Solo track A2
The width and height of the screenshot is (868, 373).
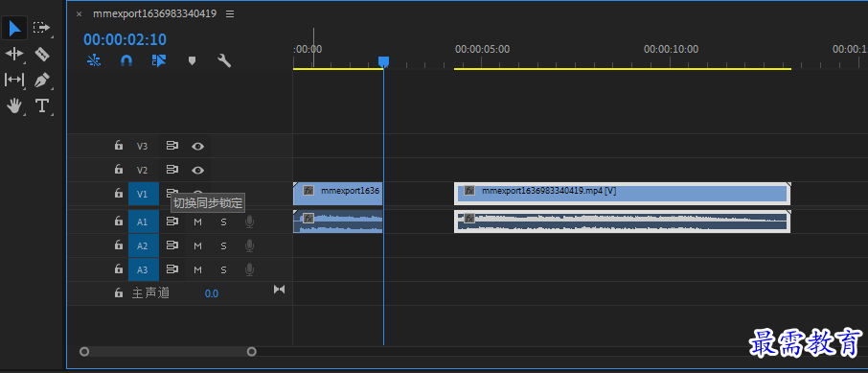pos(223,246)
